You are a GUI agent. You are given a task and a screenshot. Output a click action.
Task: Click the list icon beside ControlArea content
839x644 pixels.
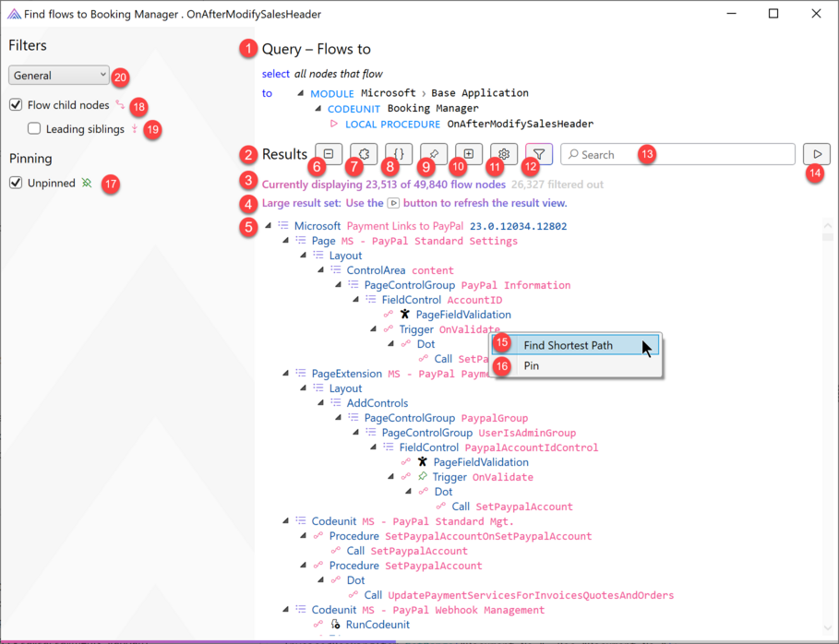point(335,270)
